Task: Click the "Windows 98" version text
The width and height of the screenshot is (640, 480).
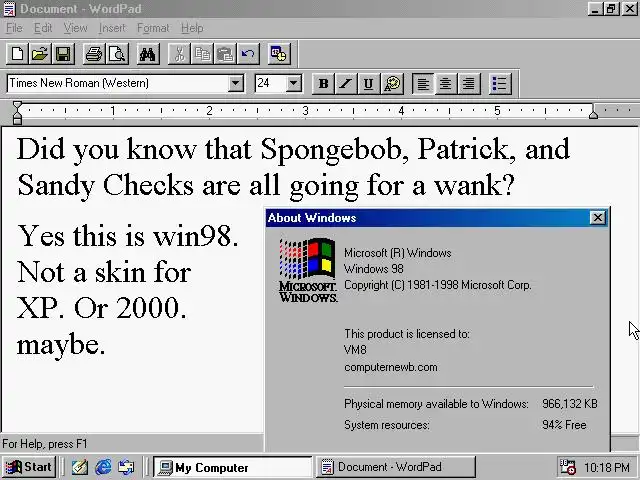Action: [373, 269]
